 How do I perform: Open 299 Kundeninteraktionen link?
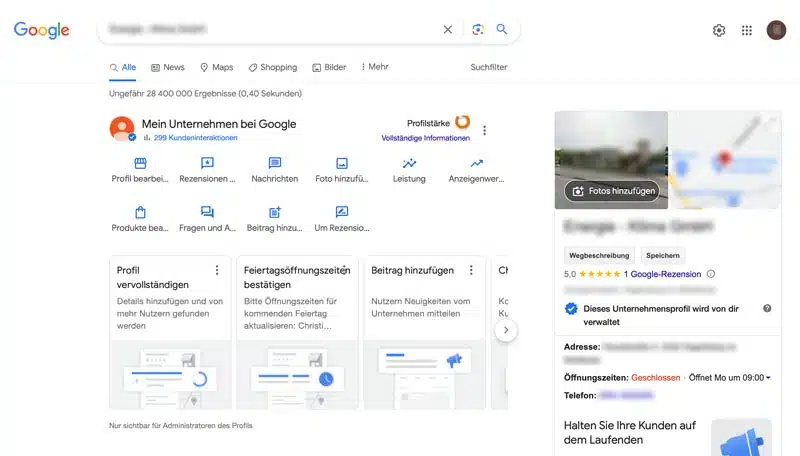point(195,138)
